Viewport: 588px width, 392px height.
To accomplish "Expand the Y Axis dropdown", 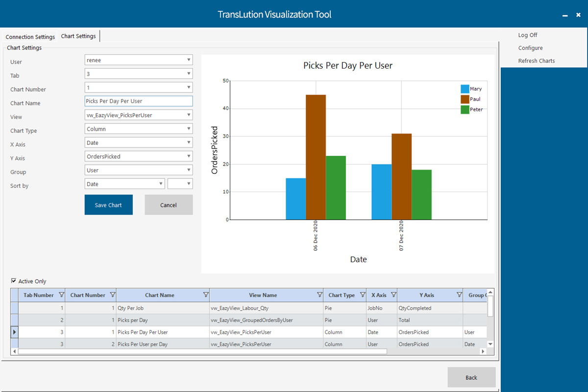I will [x=189, y=156].
